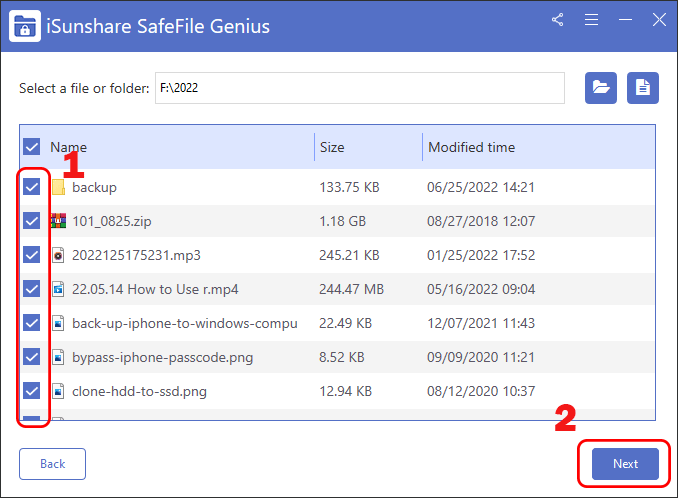Click the Back button

tap(52, 464)
